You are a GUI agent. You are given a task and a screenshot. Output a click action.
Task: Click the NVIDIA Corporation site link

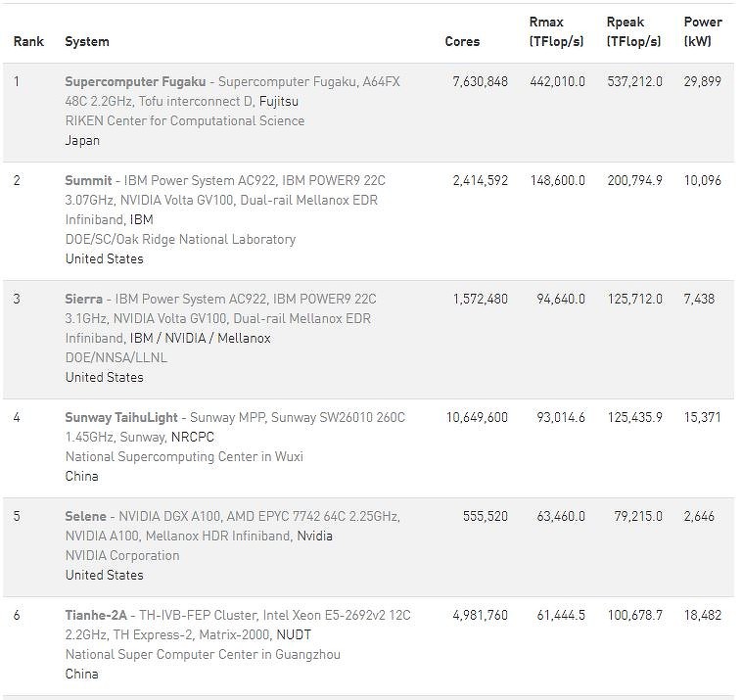pyautogui.click(x=122, y=556)
